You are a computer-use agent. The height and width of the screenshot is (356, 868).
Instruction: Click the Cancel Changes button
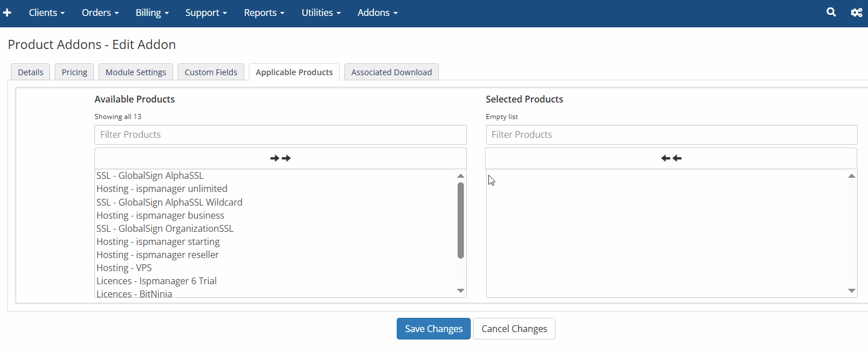(514, 329)
